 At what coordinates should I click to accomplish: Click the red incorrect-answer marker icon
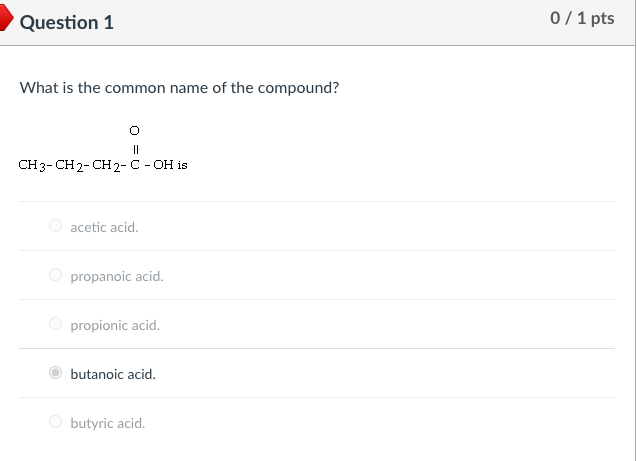click(6, 18)
